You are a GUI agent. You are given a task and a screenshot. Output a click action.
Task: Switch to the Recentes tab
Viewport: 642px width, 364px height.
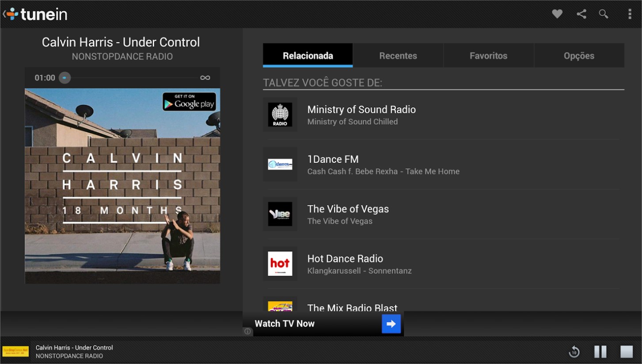tap(398, 56)
